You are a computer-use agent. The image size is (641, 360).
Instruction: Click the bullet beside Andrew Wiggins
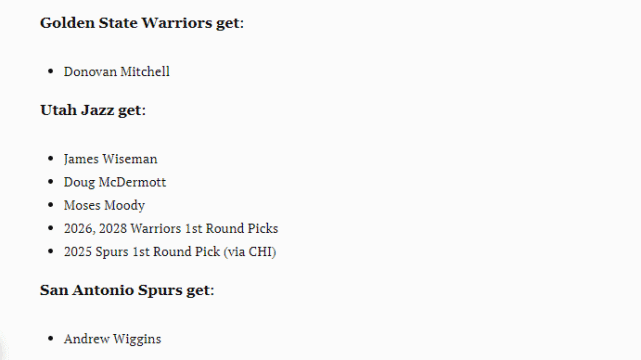point(51,338)
